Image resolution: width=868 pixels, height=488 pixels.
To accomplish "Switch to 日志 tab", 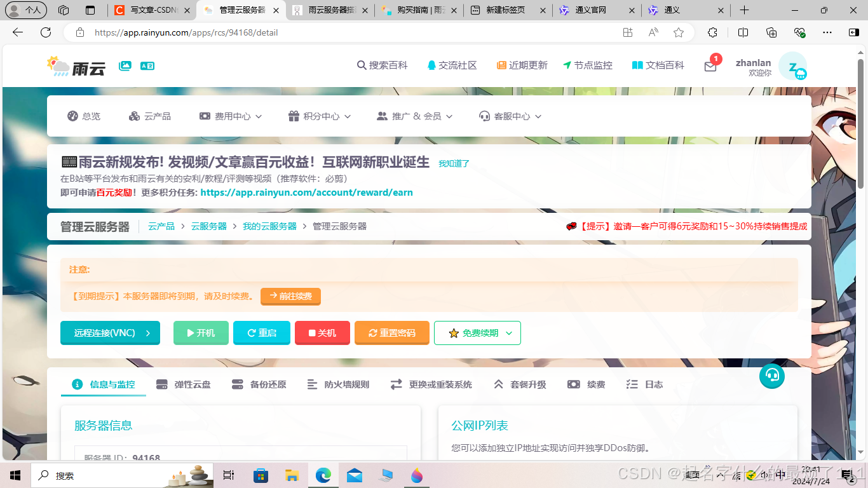I will pyautogui.click(x=644, y=384).
